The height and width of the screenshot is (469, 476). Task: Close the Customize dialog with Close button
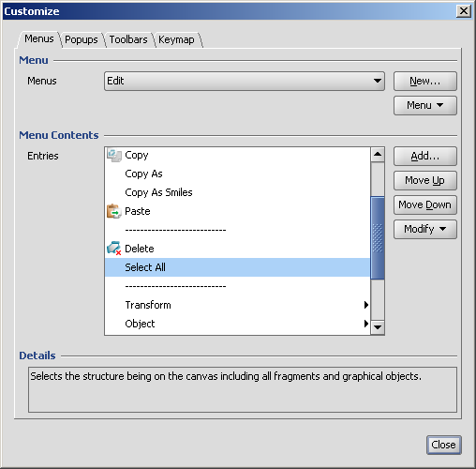[443, 445]
